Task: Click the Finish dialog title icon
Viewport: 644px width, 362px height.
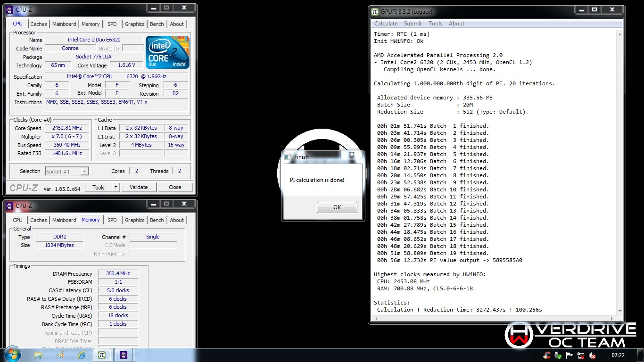Action: 288,157
